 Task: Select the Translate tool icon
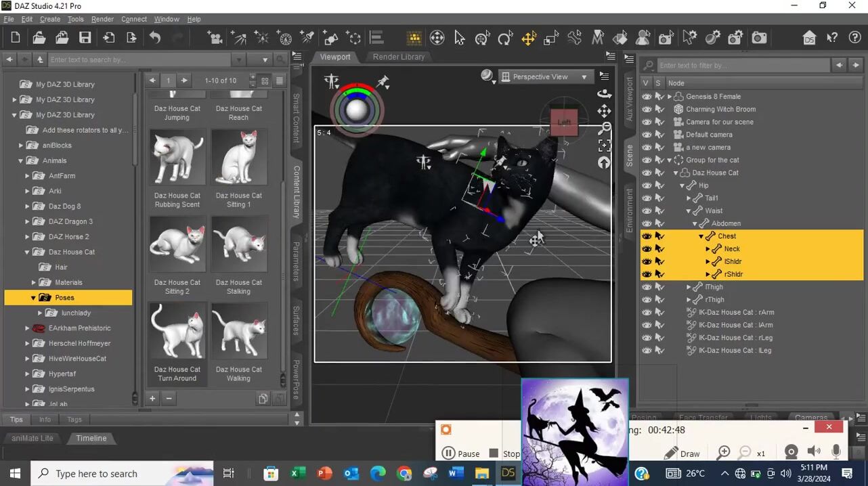[x=529, y=38]
